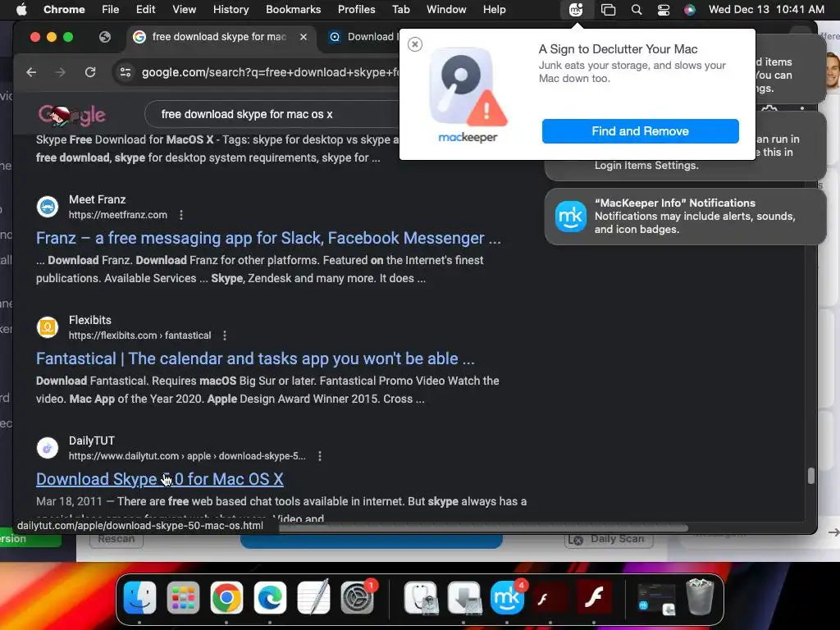Open the File menu
This screenshot has height=630, width=840.
(111, 9)
